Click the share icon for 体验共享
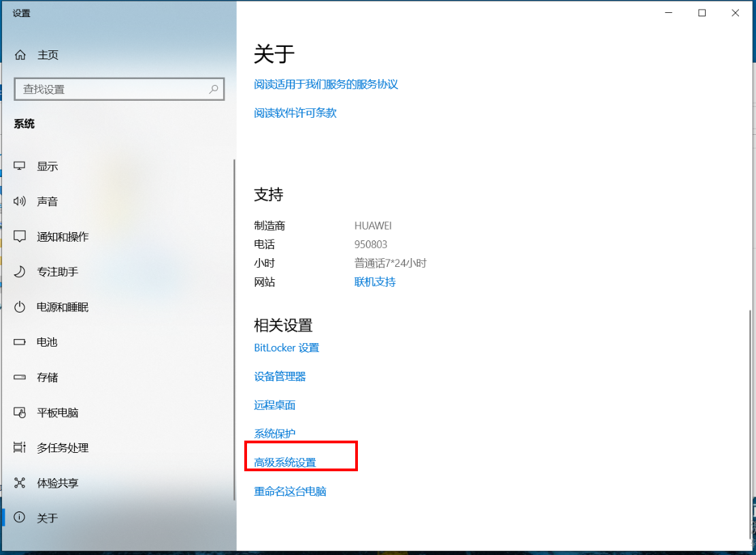 click(x=19, y=483)
